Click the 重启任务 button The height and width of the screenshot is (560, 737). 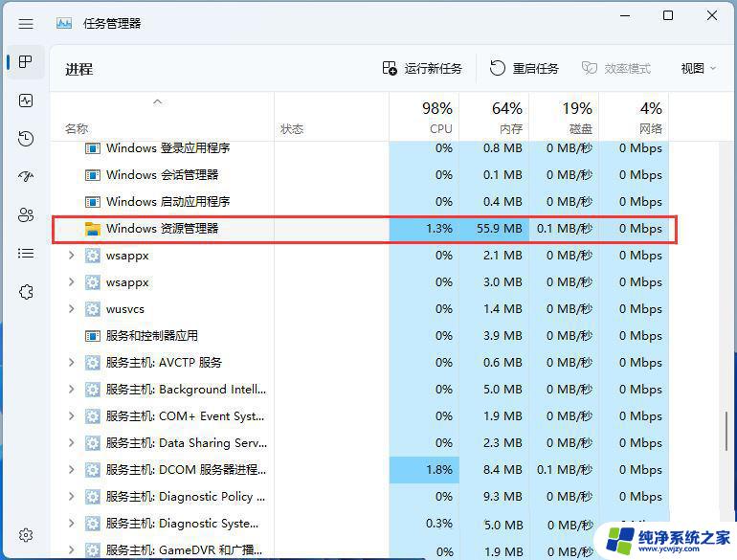[525, 69]
